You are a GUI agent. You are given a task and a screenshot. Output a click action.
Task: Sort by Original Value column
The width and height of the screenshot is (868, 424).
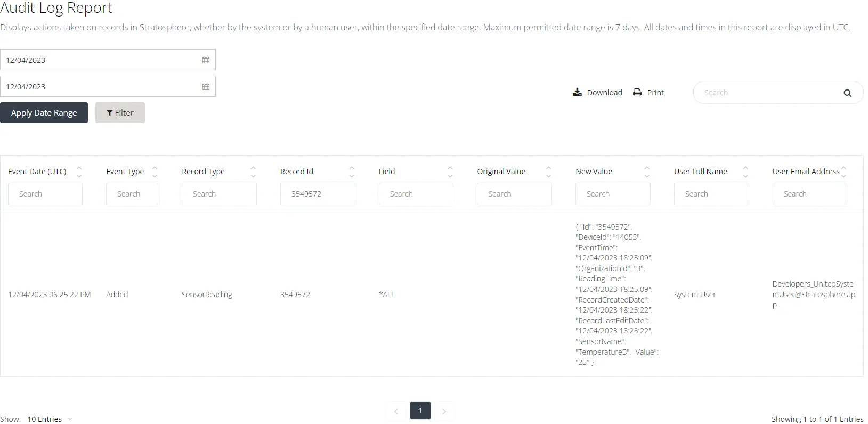click(548, 172)
